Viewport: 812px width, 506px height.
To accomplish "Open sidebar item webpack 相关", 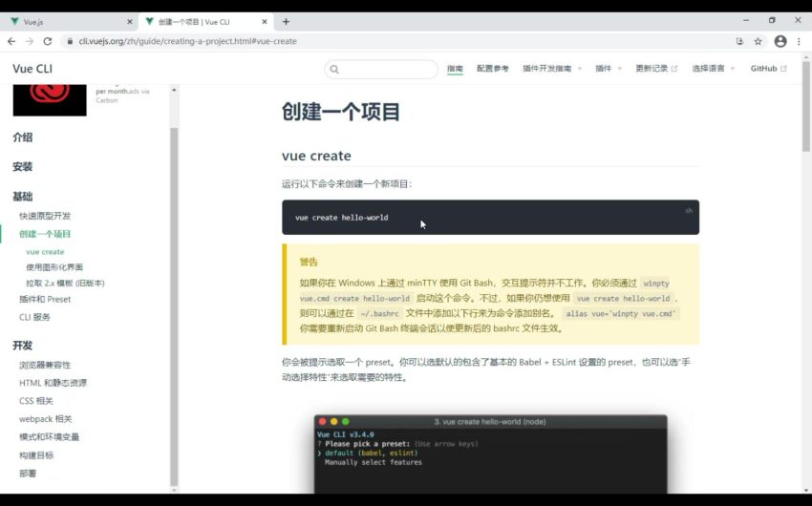I will click(x=46, y=419).
